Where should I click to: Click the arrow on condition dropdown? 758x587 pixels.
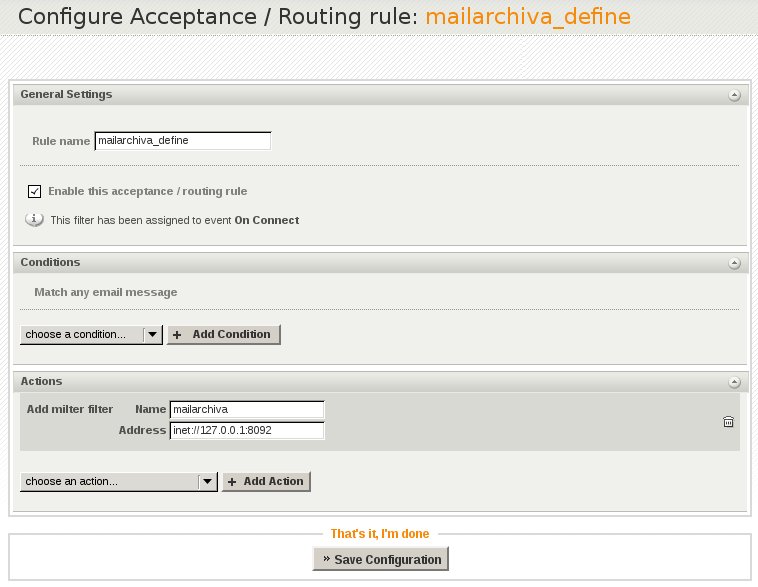152,335
